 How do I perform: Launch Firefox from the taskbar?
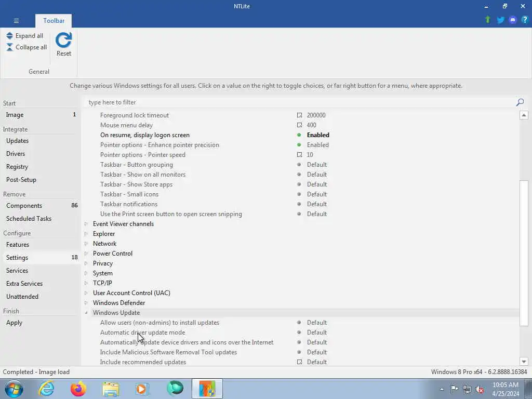pos(78,389)
